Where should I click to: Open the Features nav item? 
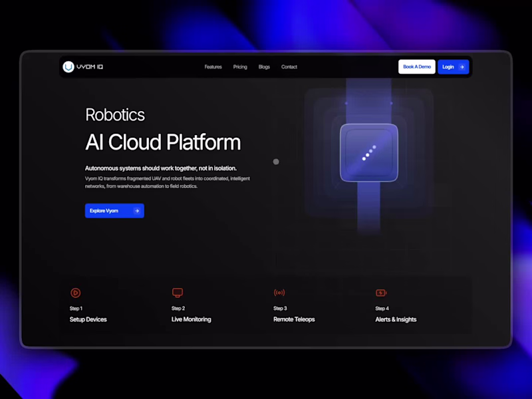[x=213, y=67]
